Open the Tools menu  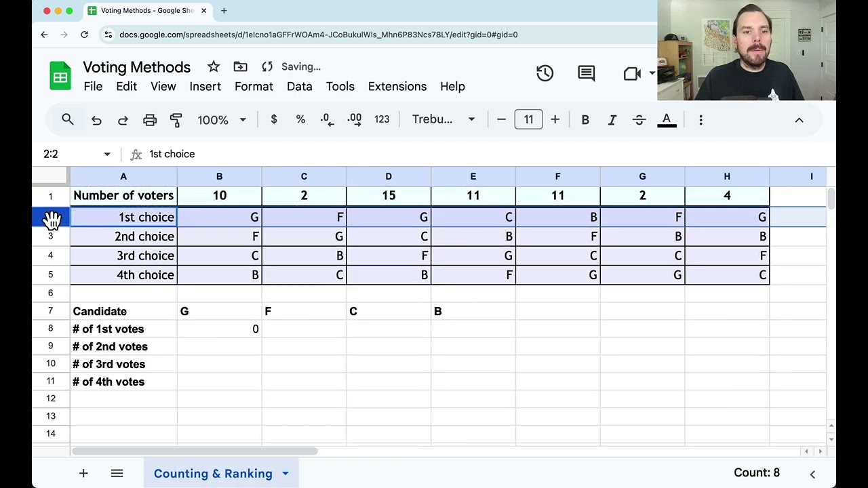tap(340, 87)
